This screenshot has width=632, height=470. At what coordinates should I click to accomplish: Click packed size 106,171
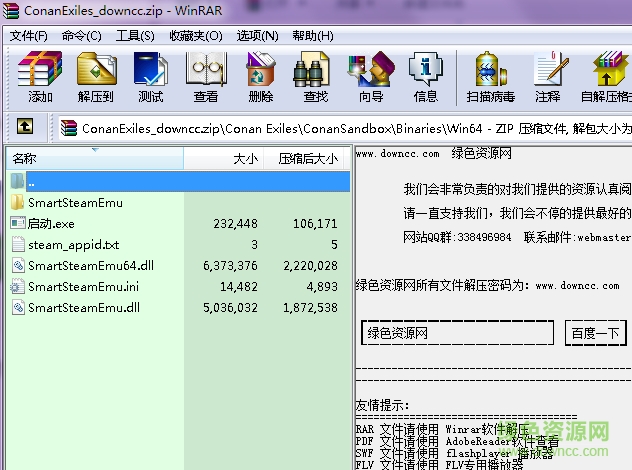click(x=315, y=224)
